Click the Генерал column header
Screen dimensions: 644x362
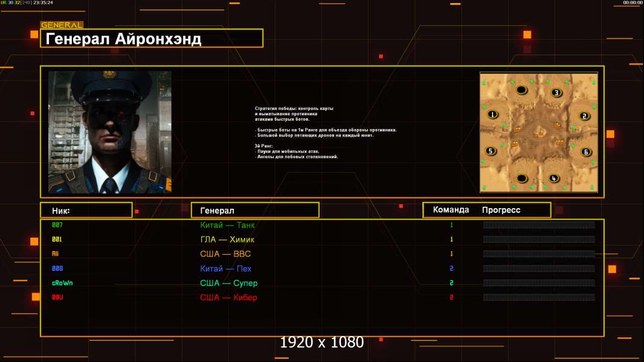pos(255,211)
